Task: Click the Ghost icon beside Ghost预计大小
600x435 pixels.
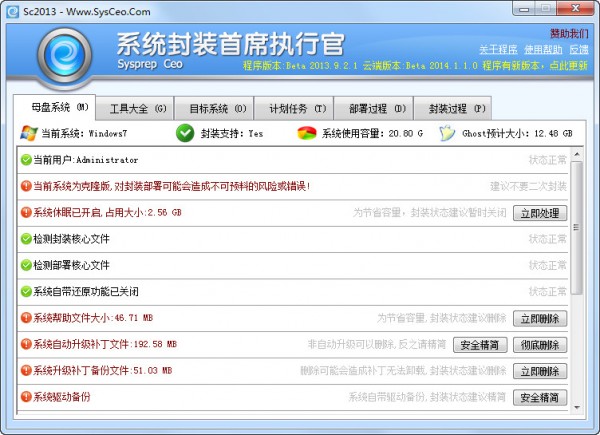Action: pyautogui.click(x=447, y=133)
